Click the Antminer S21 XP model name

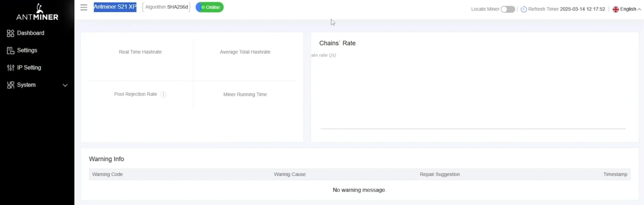tap(115, 7)
